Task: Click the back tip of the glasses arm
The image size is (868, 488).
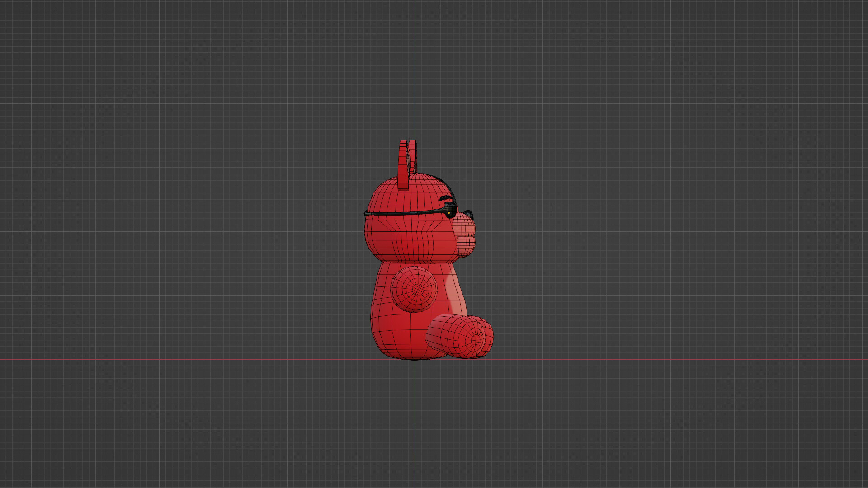Action: [x=366, y=213]
